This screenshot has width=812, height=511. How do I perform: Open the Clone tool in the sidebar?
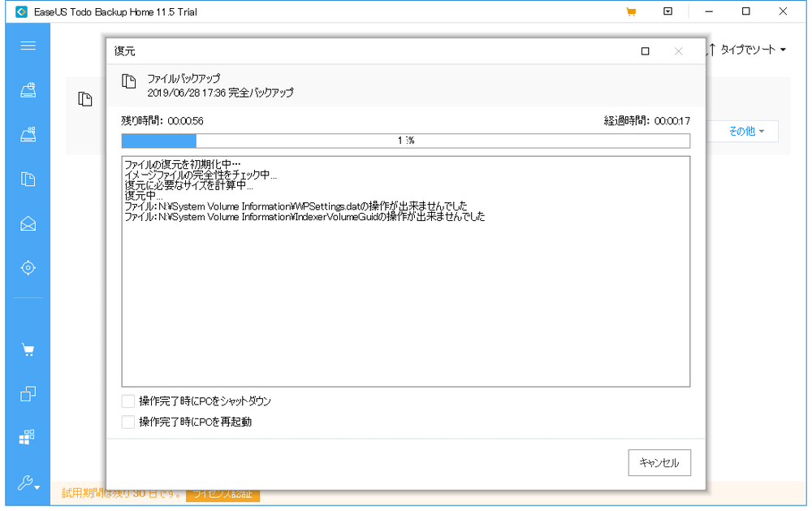click(28, 394)
